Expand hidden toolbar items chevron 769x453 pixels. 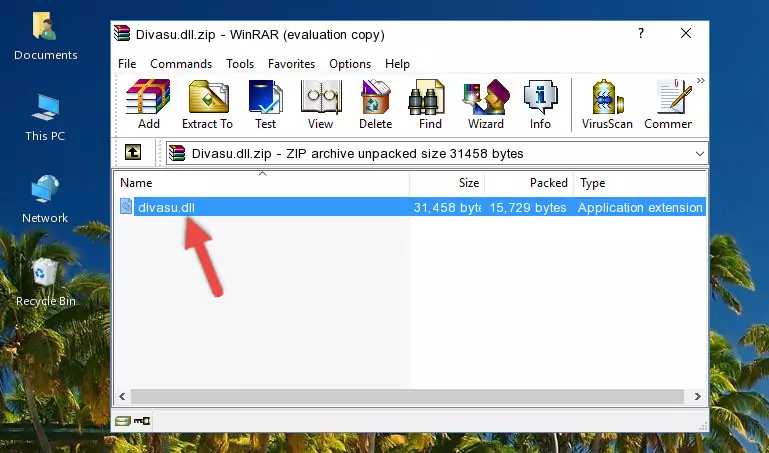click(701, 80)
